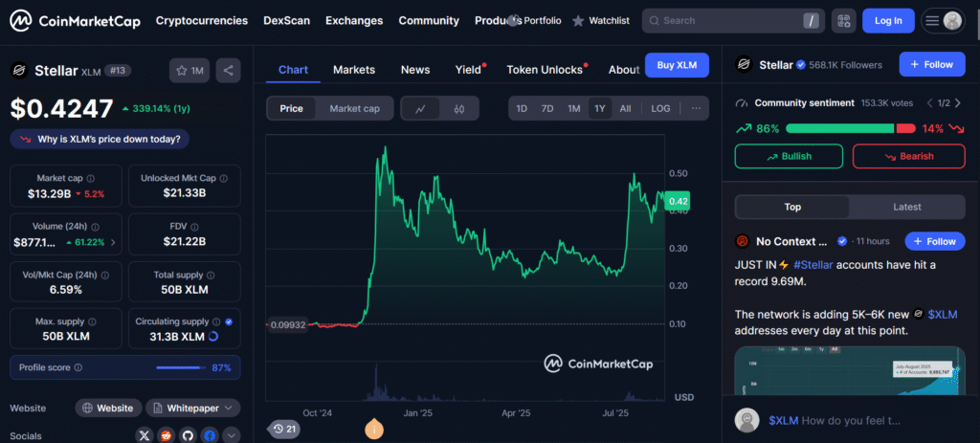Switch to the Markets tab
Viewport: 980px width, 443px height.
pos(354,70)
